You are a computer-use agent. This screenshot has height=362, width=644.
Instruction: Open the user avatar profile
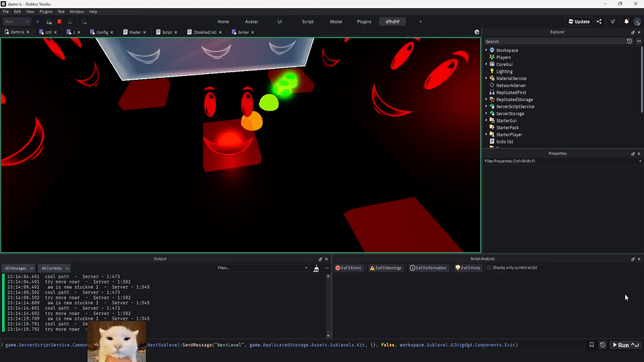tap(637, 21)
